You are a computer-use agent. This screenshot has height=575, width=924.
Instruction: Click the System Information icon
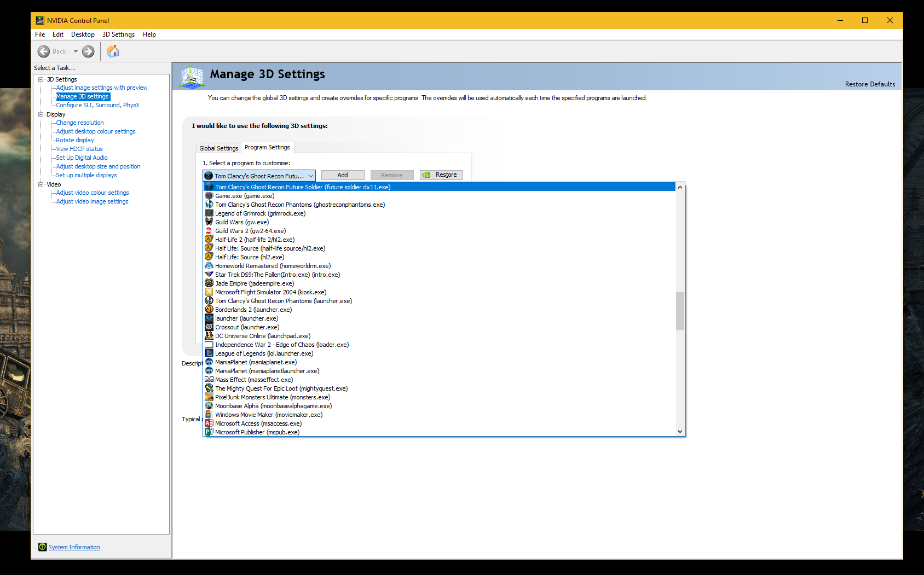click(42, 547)
